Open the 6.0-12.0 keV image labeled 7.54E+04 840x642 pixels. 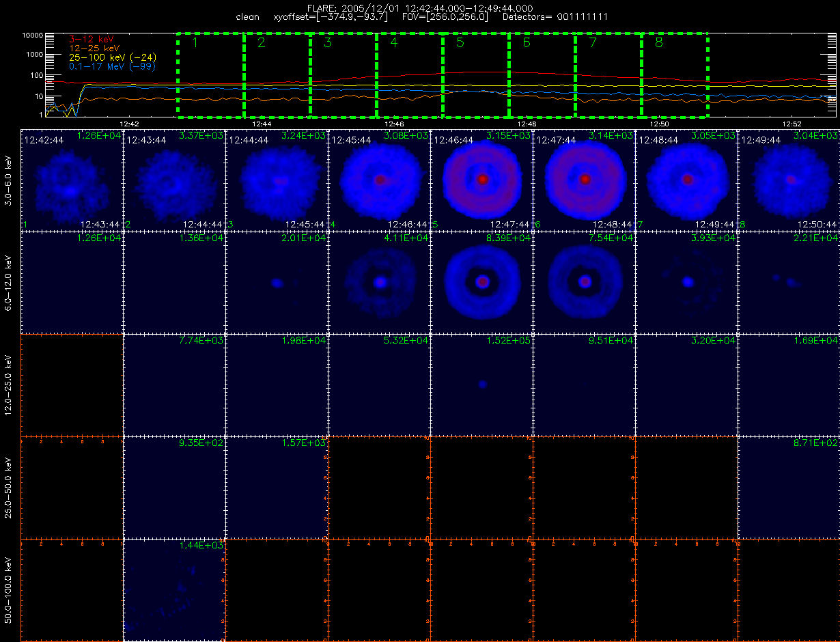click(x=584, y=281)
